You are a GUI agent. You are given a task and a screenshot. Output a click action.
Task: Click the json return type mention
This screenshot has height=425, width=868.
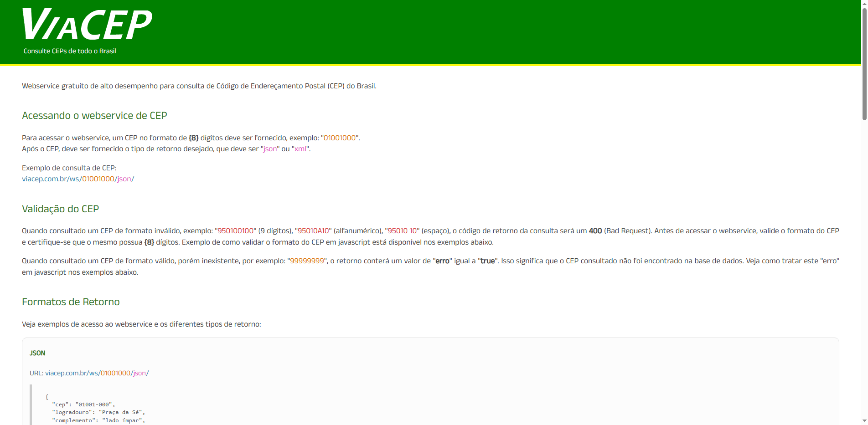tap(270, 148)
